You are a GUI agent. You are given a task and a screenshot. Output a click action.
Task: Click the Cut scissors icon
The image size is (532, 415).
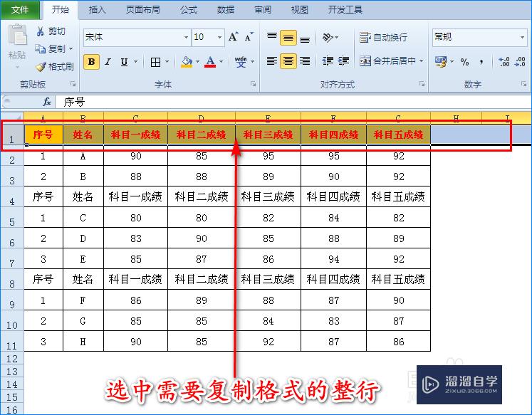(x=41, y=31)
